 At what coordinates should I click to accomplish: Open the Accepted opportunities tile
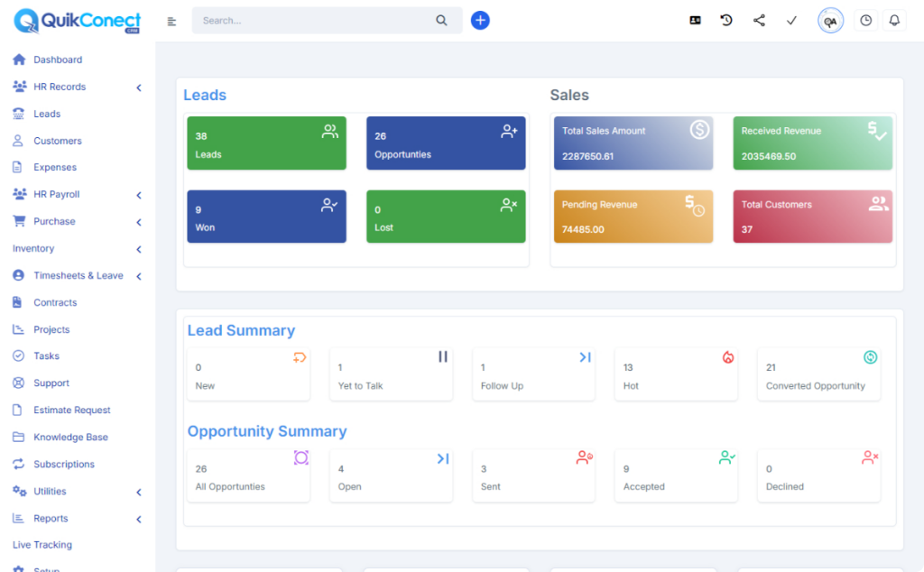coord(676,475)
